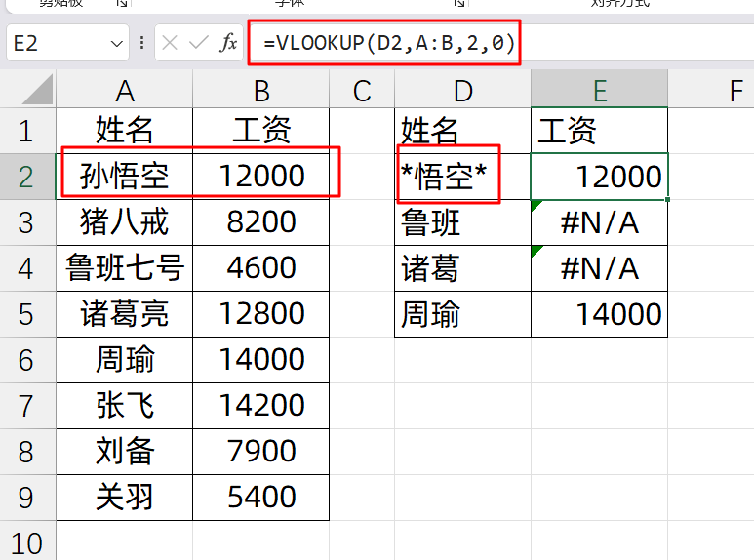Select row 10 header
Viewport: 754px width, 560px height.
(x=27, y=540)
